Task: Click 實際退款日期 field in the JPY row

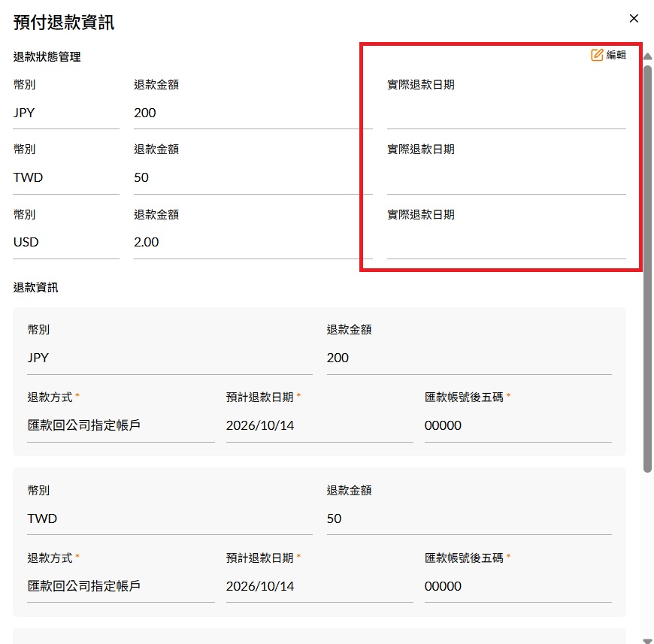Action: pyautogui.click(x=507, y=113)
